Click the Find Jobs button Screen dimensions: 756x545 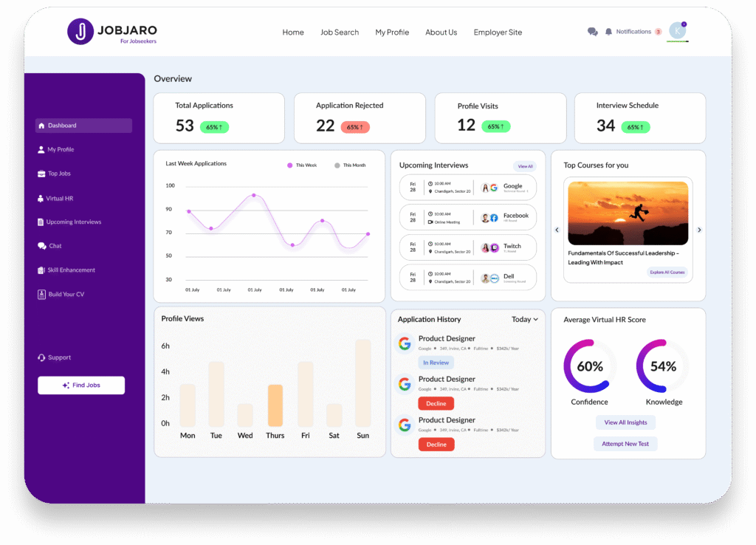81,385
